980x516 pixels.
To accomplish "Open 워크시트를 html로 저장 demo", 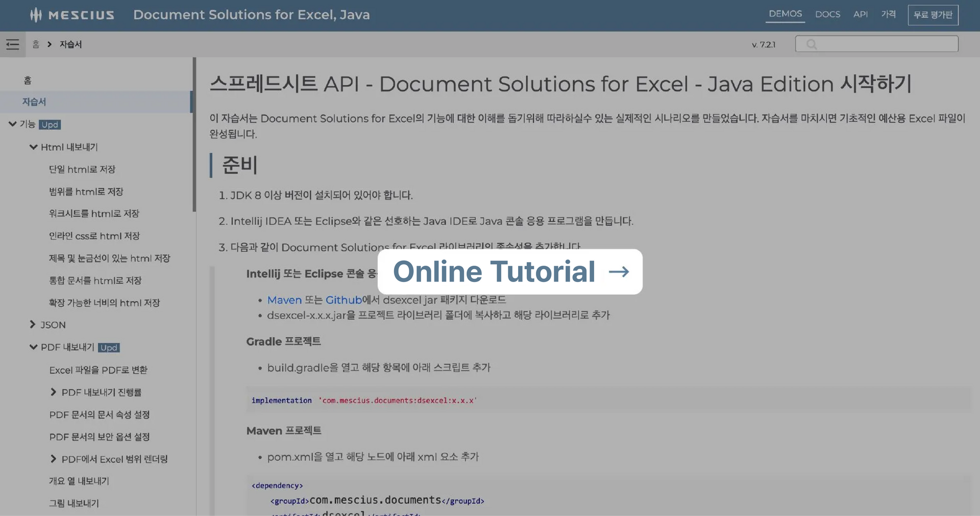I will [94, 214].
